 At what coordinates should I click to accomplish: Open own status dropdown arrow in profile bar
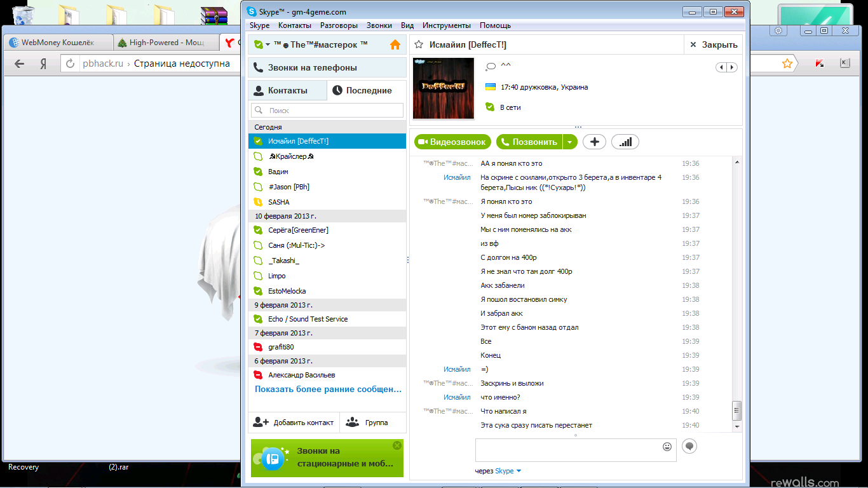[x=268, y=44]
